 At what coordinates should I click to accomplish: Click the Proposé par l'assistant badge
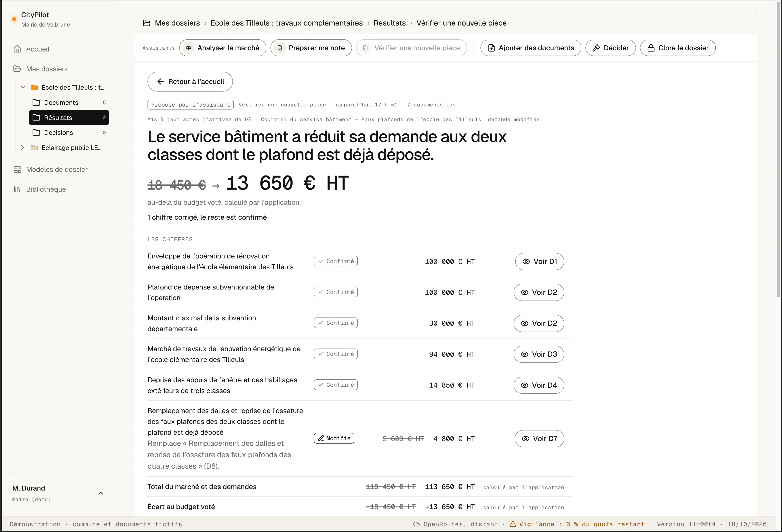click(x=190, y=105)
